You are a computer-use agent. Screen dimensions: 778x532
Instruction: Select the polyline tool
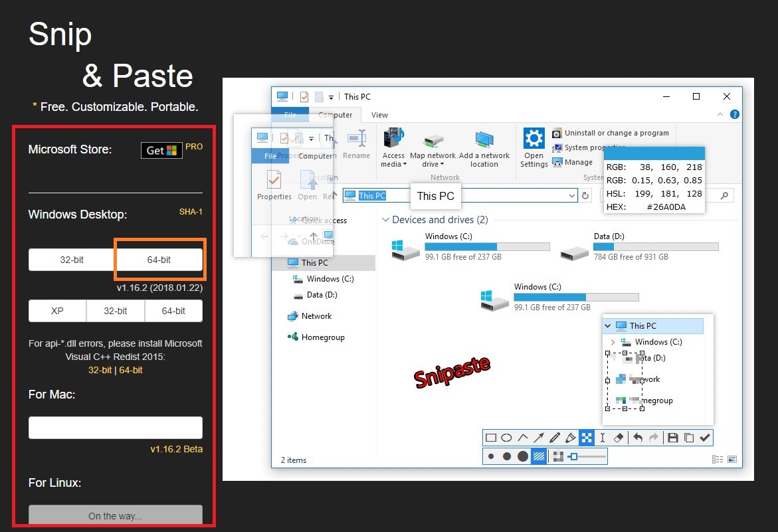coord(522,438)
